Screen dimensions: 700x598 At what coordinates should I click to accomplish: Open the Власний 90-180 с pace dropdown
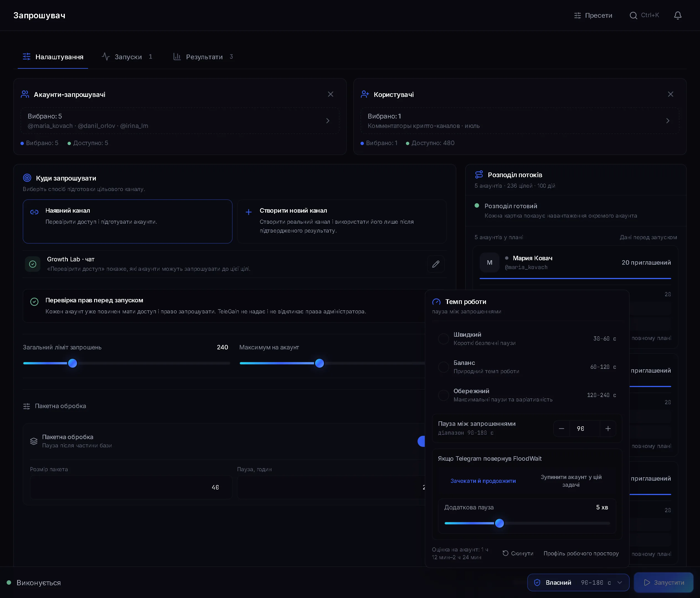pos(578,582)
